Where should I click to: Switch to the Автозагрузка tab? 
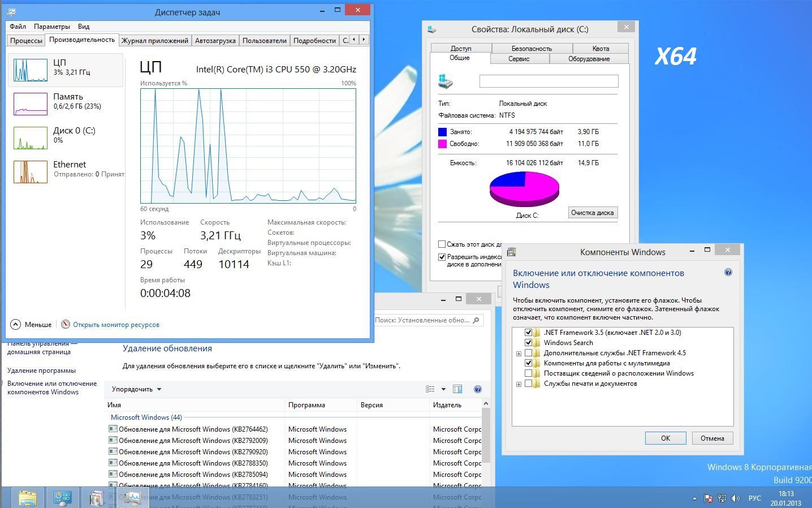[215, 40]
